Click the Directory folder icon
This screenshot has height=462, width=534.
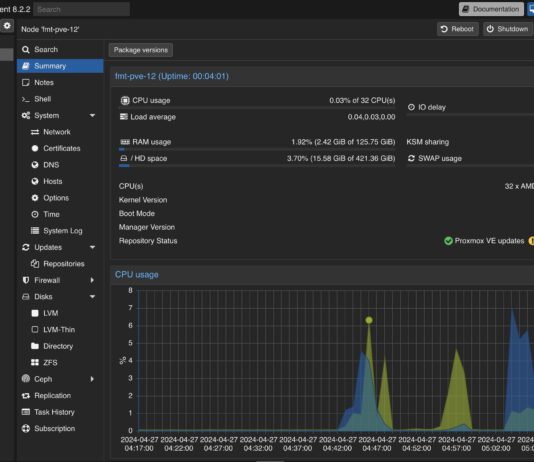[x=35, y=346]
